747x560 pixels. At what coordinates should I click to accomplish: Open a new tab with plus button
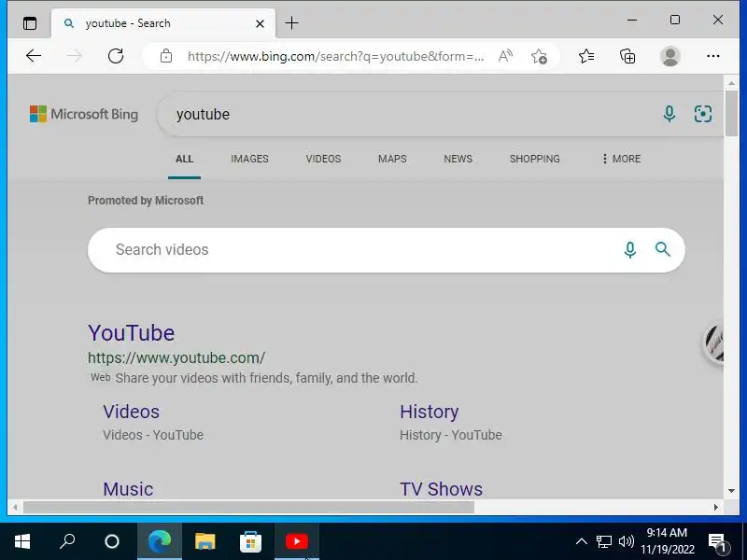(291, 22)
